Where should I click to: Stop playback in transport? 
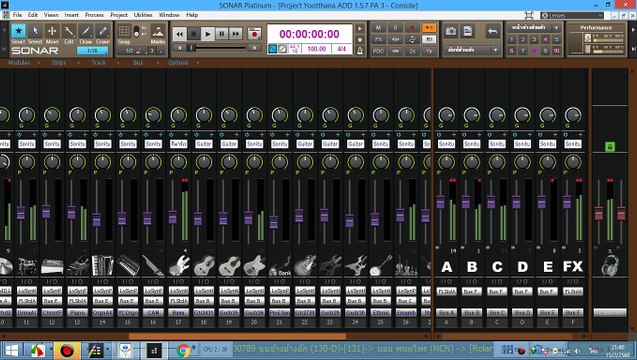pyautogui.click(x=194, y=34)
